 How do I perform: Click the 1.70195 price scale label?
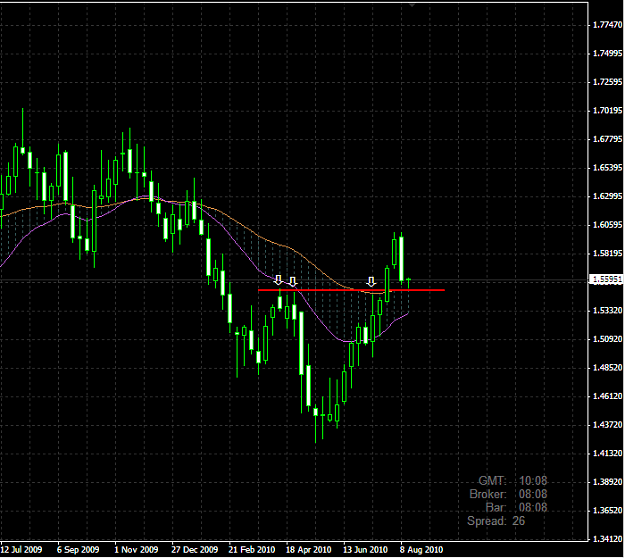607,110
